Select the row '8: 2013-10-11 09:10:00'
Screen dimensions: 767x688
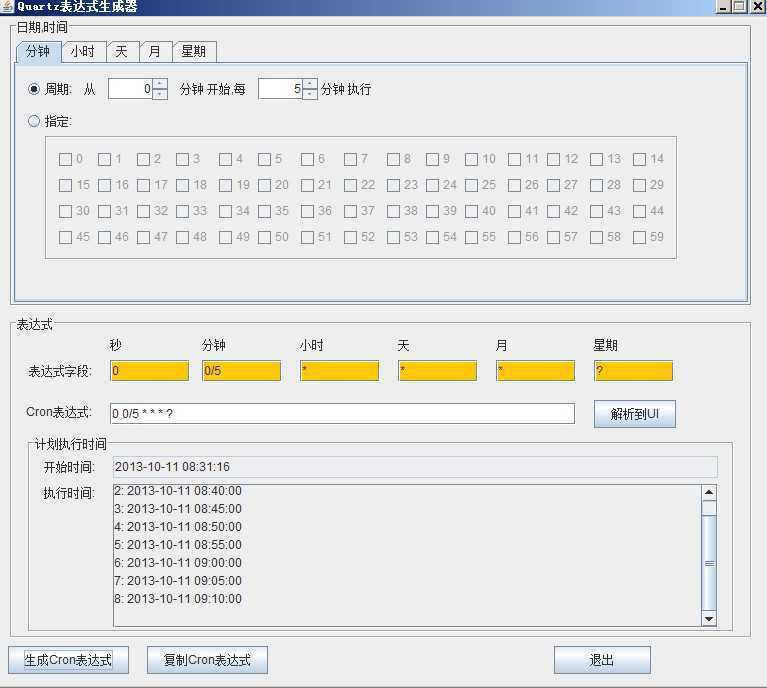(x=178, y=599)
